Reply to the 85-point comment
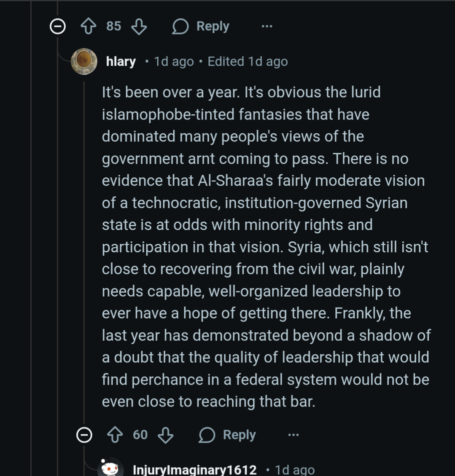Image resolution: width=455 pixels, height=476 pixels. point(201,27)
